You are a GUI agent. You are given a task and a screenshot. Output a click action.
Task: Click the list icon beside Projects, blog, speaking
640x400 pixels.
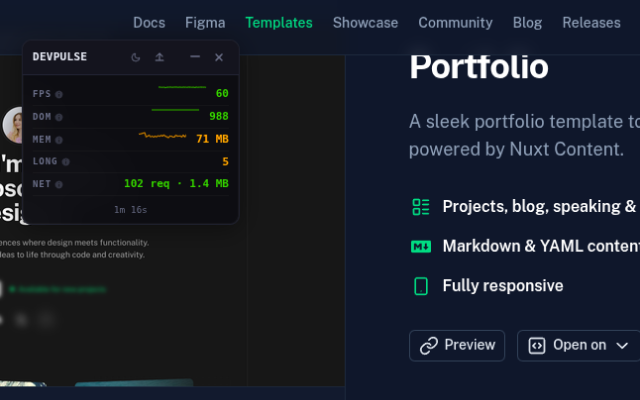421,207
